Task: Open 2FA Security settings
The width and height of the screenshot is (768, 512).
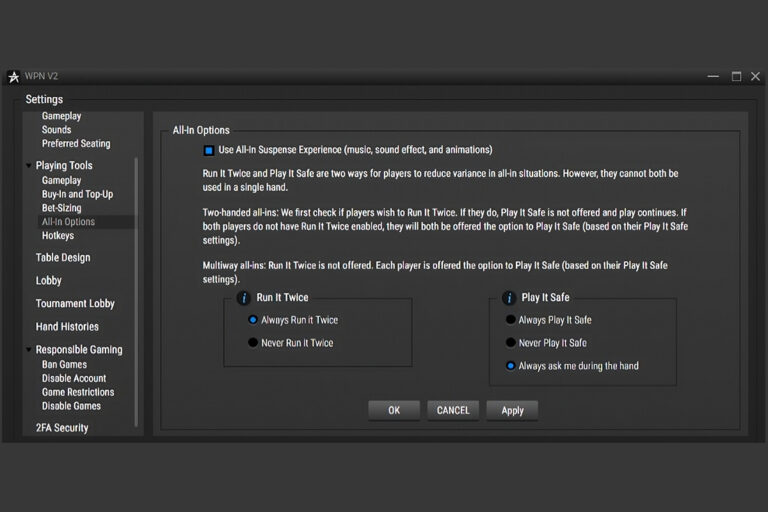Action: tap(62, 428)
